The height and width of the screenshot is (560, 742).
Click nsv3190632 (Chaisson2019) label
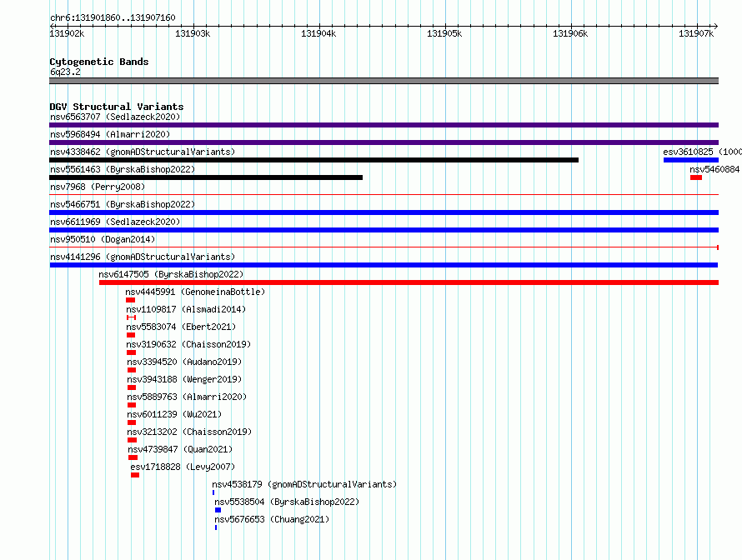pos(188,344)
